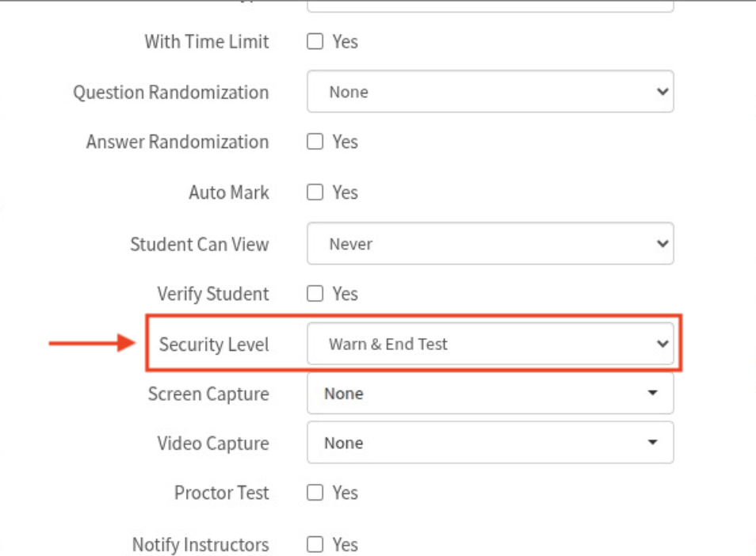Open the Security Level dropdown
756x556 pixels.
click(x=490, y=344)
